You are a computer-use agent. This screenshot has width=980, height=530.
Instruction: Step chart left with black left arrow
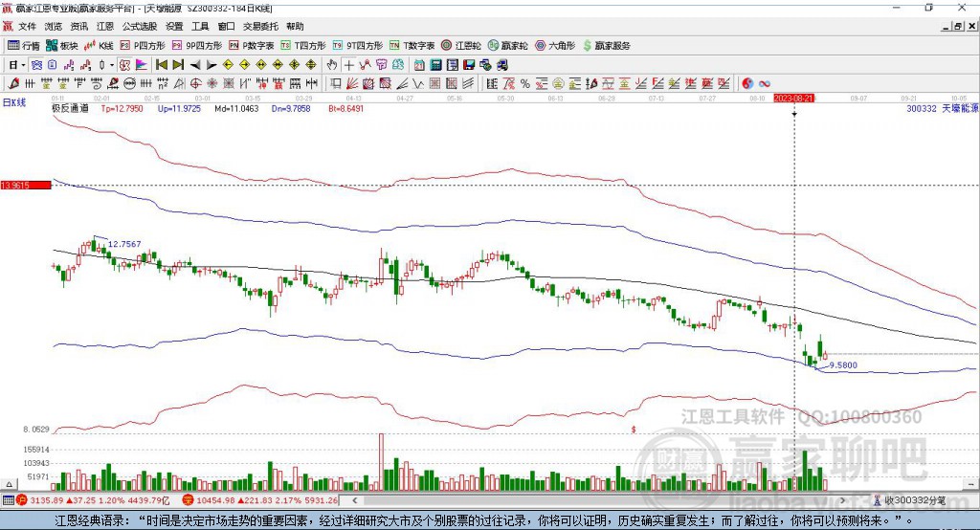coord(195,65)
